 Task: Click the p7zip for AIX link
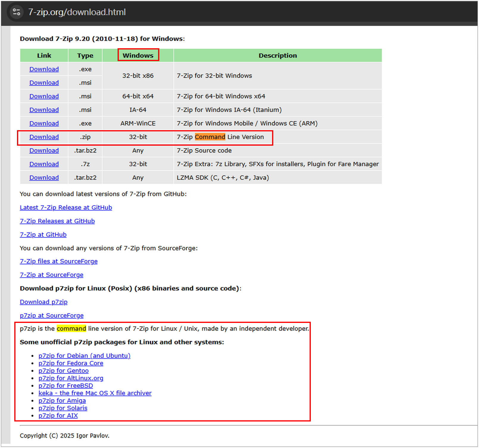(58, 416)
